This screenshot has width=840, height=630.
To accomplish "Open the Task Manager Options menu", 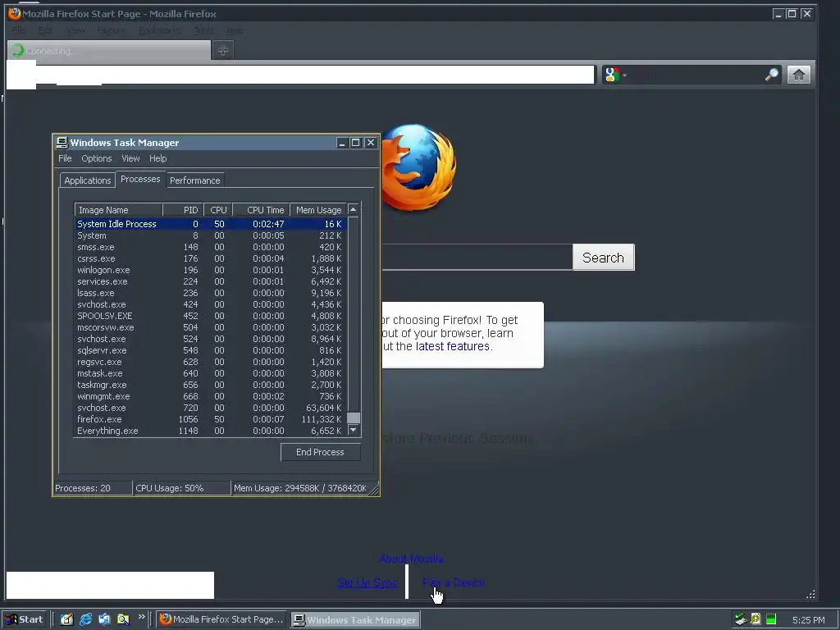I will (x=97, y=158).
